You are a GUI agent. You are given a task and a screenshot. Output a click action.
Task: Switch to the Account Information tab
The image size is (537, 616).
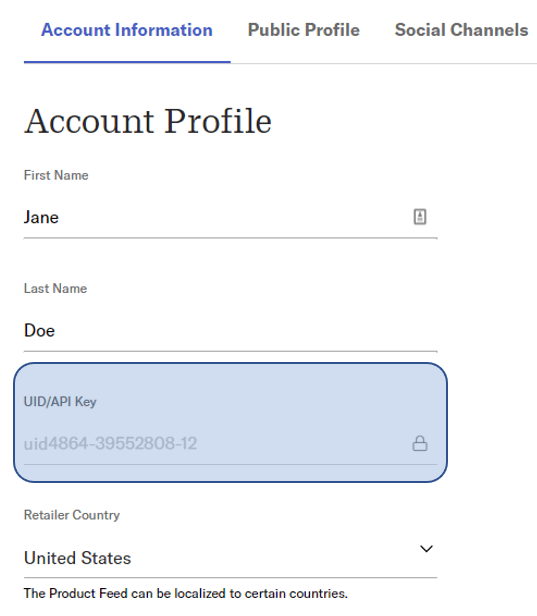click(x=127, y=30)
